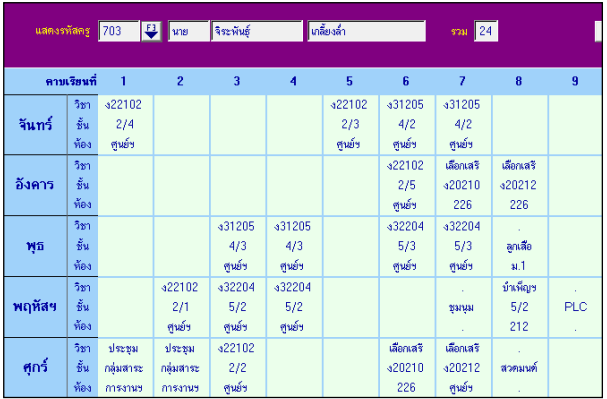
Task: Open the F3 teacher code dropdown
Action: point(151,31)
